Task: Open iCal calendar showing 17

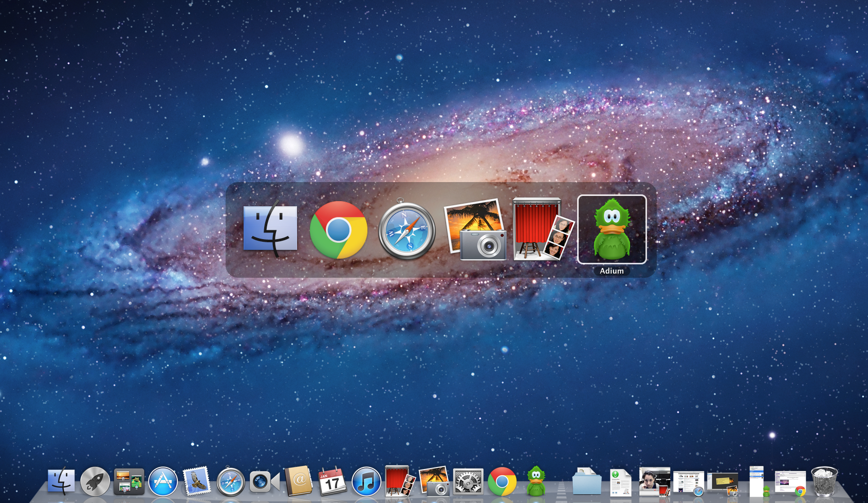Action: [332, 481]
